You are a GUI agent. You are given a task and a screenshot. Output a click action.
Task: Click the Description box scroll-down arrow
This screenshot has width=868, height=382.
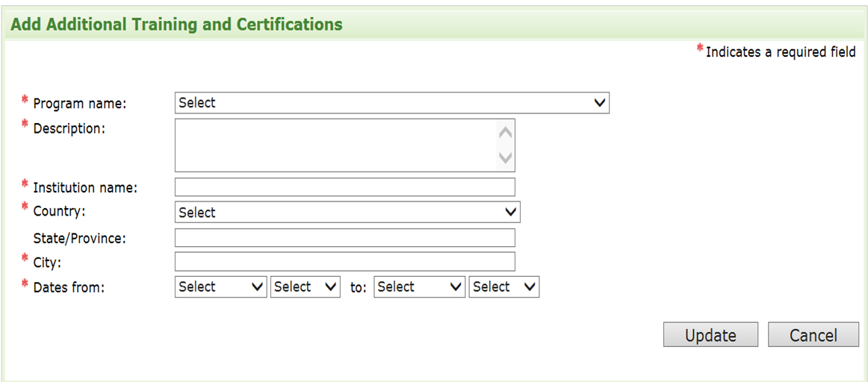[x=506, y=158]
